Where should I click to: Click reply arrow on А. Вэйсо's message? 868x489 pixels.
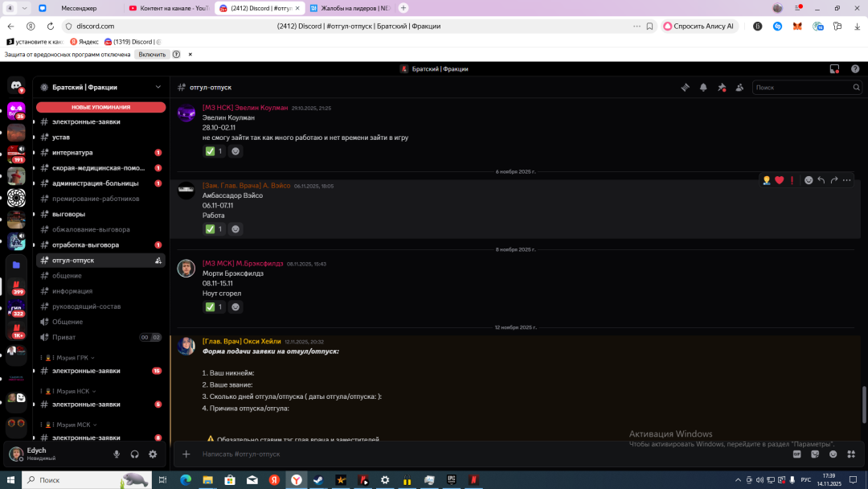(821, 180)
